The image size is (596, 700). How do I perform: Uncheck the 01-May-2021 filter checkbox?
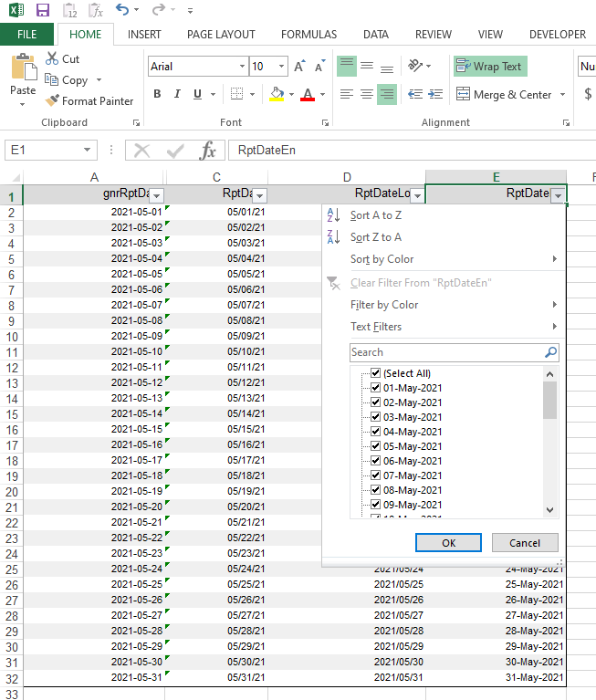[x=375, y=388]
